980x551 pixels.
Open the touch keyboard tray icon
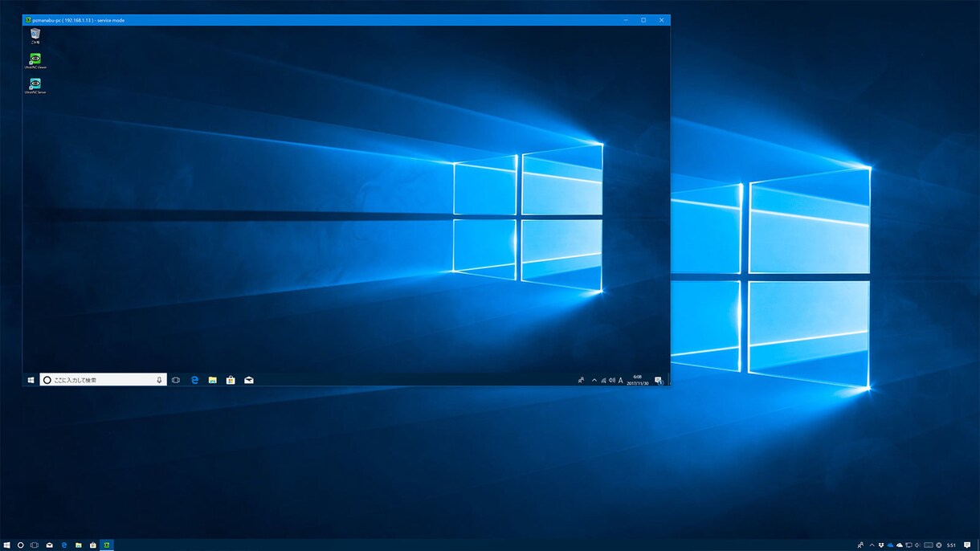tap(929, 545)
